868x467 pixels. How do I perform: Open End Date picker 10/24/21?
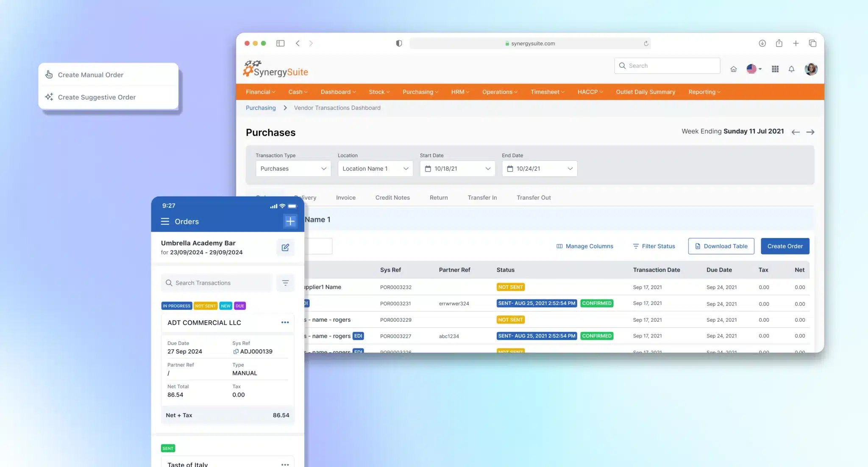pos(540,169)
